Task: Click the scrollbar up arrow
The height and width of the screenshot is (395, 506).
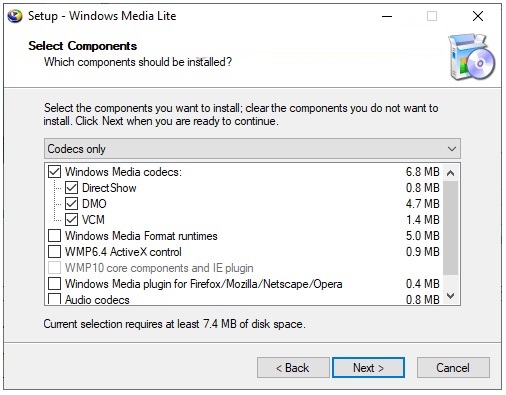Action: pyautogui.click(x=451, y=173)
